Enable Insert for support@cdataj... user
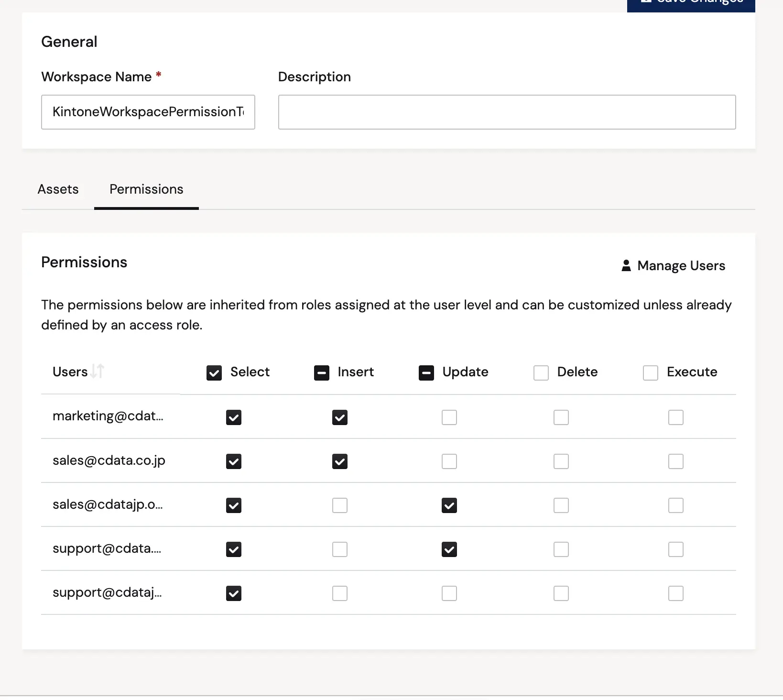Screen dimensions: 783x700 (340, 593)
